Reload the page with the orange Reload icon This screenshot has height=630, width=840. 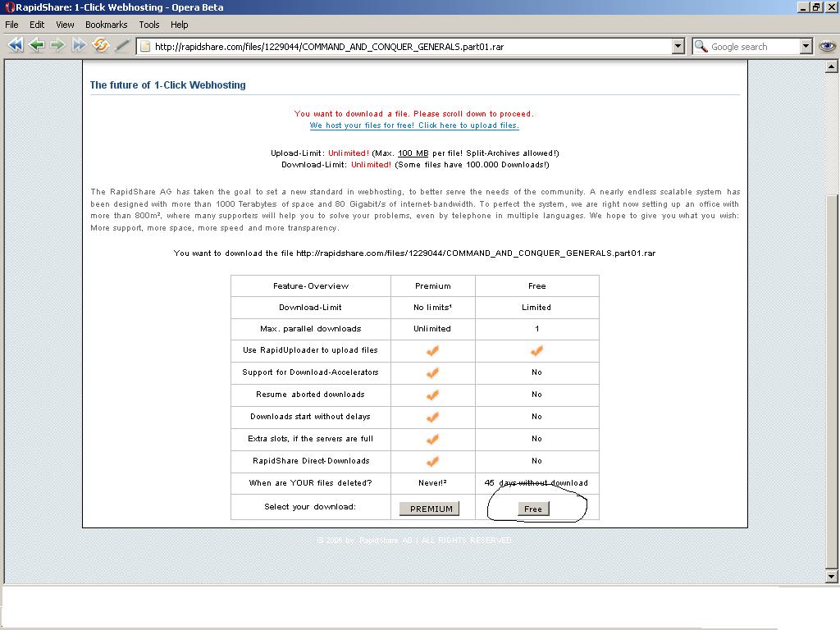(100, 46)
